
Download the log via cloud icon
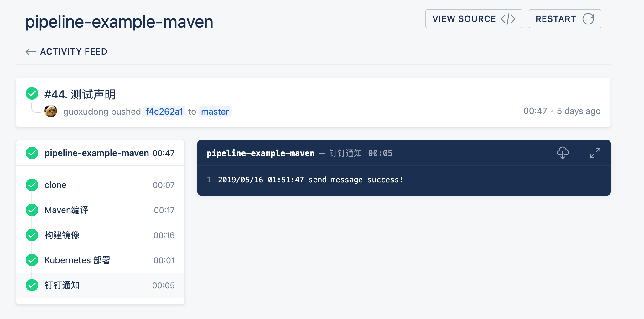pos(563,153)
